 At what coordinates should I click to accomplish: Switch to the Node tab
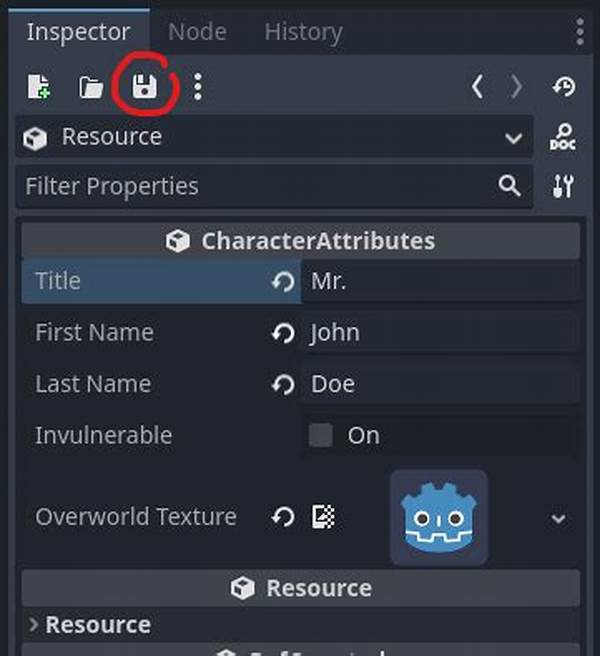coord(197,31)
